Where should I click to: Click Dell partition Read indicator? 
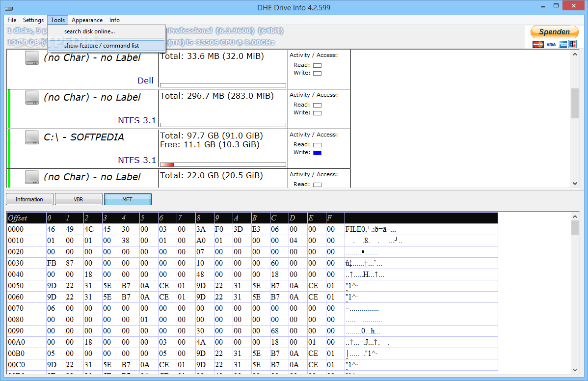317,65
